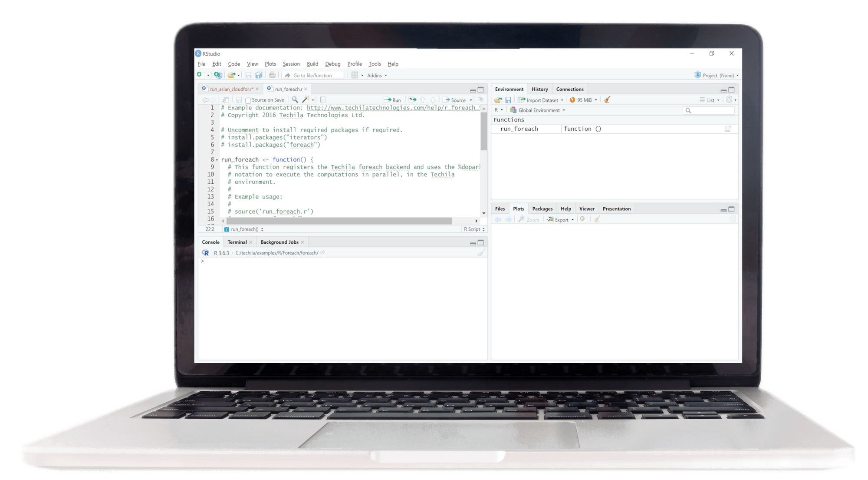This screenshot has height=480, width=868.
Task: Enable the Source on Save checkbox
Action: [248, 100]
